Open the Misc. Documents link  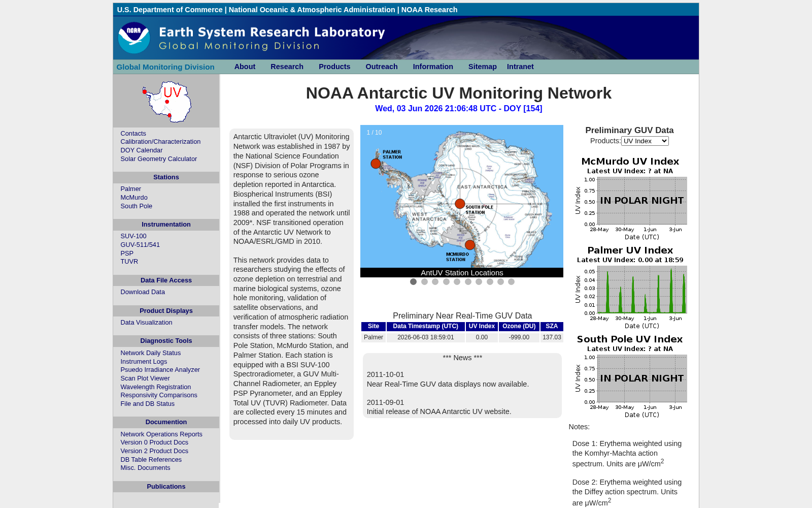(x=145, y=468)
